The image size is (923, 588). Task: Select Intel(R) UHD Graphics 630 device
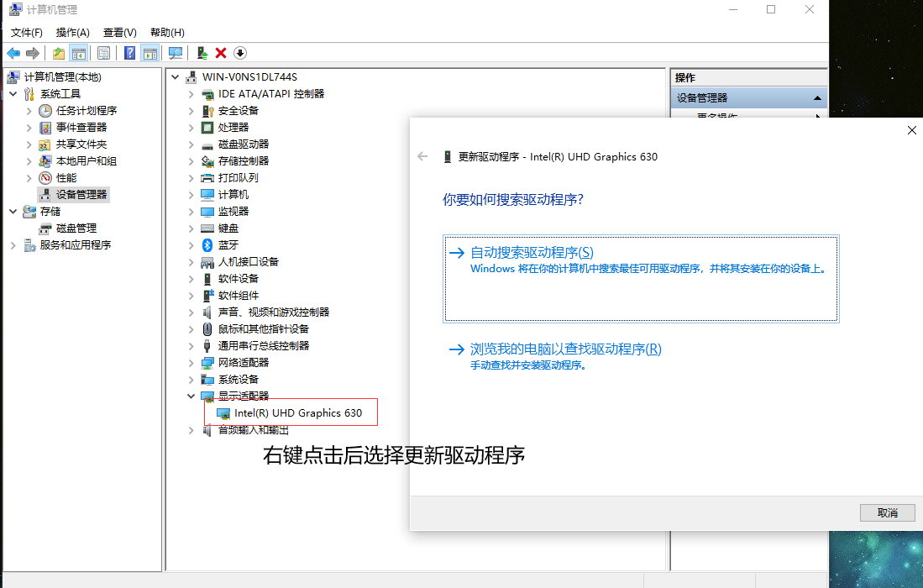(x=298, y=413)
